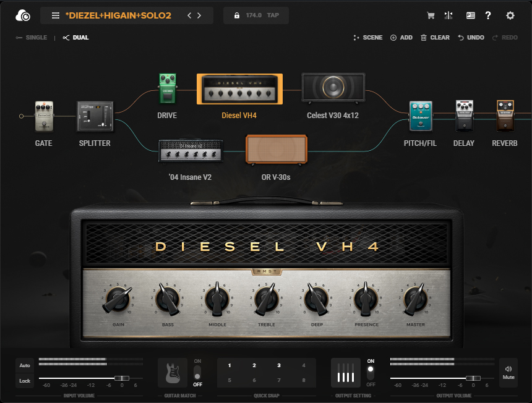
Task: Open the tuner icon in top bar
Action: pyautogui.click(x=449, y=15)
